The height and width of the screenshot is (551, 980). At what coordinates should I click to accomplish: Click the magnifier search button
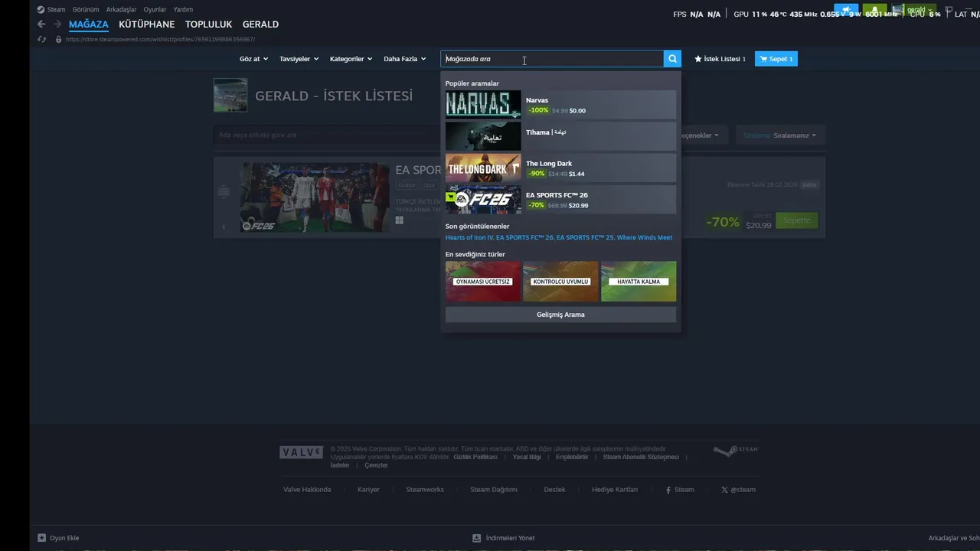pyautogui.click(x=672, y=59)
